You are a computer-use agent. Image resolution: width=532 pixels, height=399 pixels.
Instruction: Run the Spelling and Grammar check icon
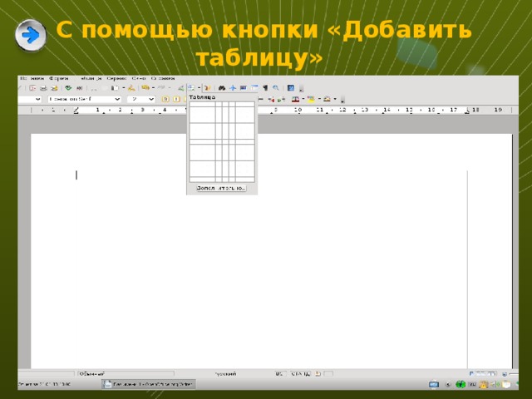[68, 88]
